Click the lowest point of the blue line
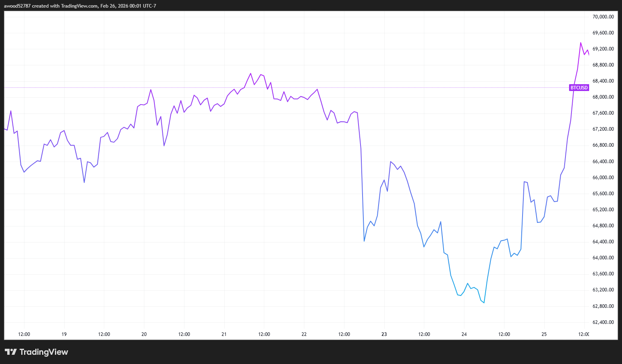This screenshot has width=622, height=364. pos(484,303)
